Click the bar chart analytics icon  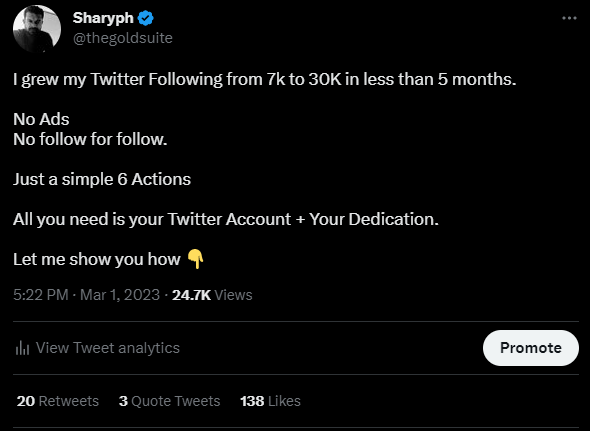point(22,348)
